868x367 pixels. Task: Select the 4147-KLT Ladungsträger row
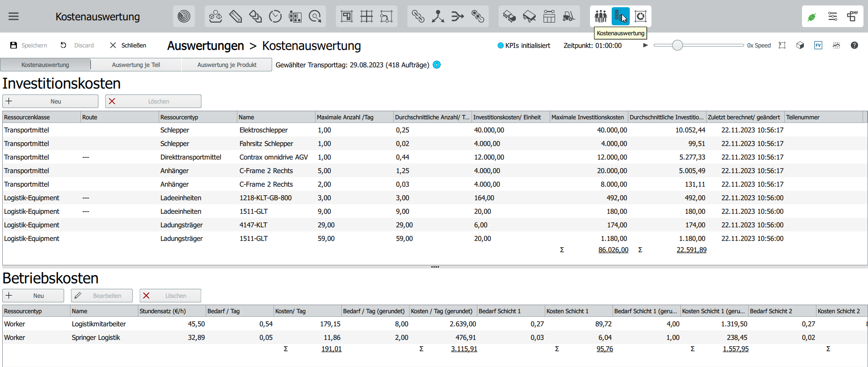(x=434, y=225)
